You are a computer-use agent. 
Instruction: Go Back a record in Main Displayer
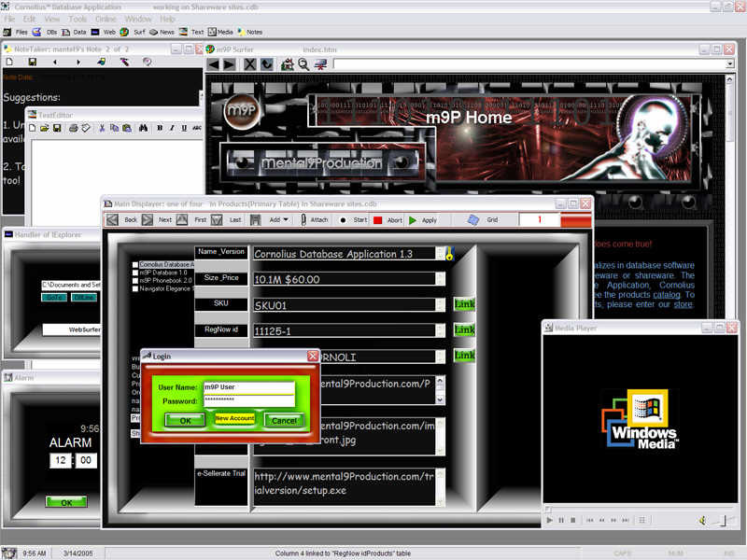(x=122, y=220)
